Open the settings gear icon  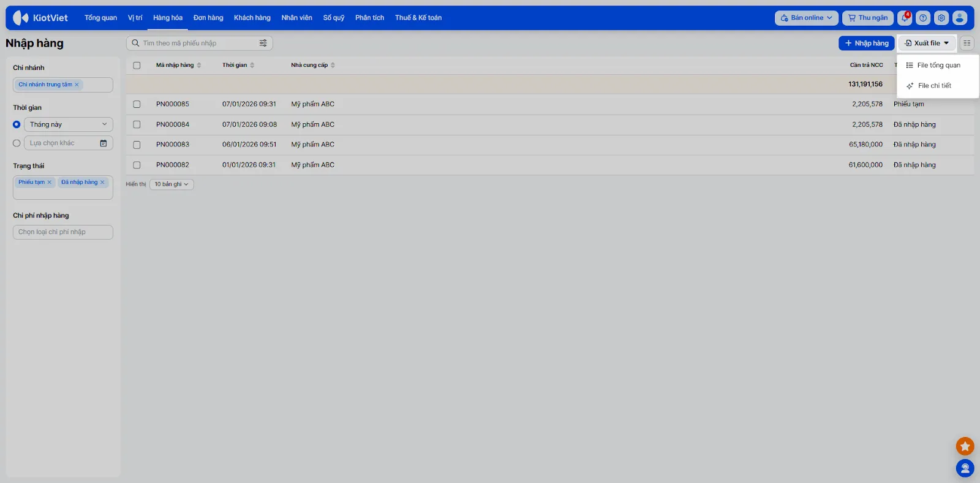941,18
